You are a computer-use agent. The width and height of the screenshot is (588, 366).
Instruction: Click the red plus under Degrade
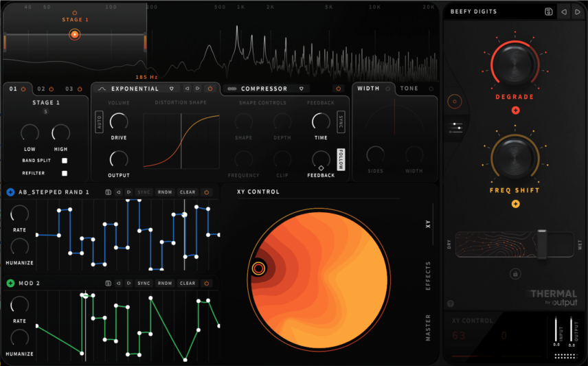pos(516,111)
